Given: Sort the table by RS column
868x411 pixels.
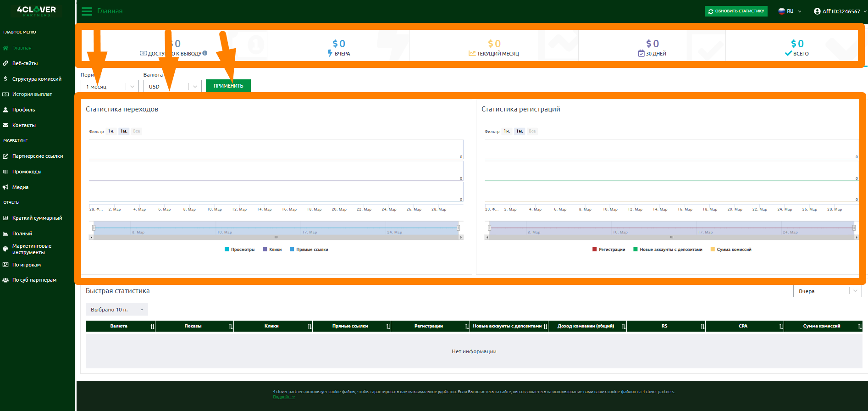Looking at the screenshot, I should pyautogui.click(x=702, y=327).
